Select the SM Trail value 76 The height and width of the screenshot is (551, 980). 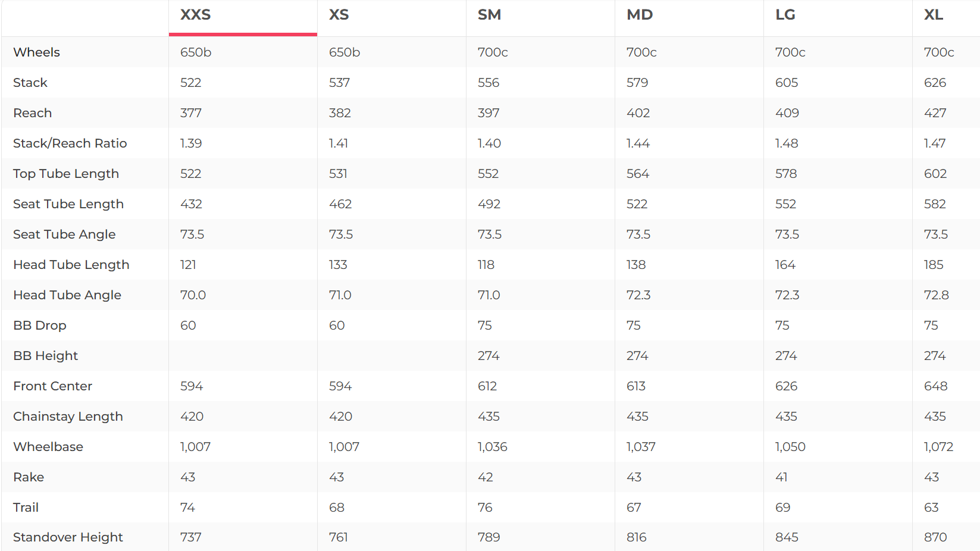485,508
